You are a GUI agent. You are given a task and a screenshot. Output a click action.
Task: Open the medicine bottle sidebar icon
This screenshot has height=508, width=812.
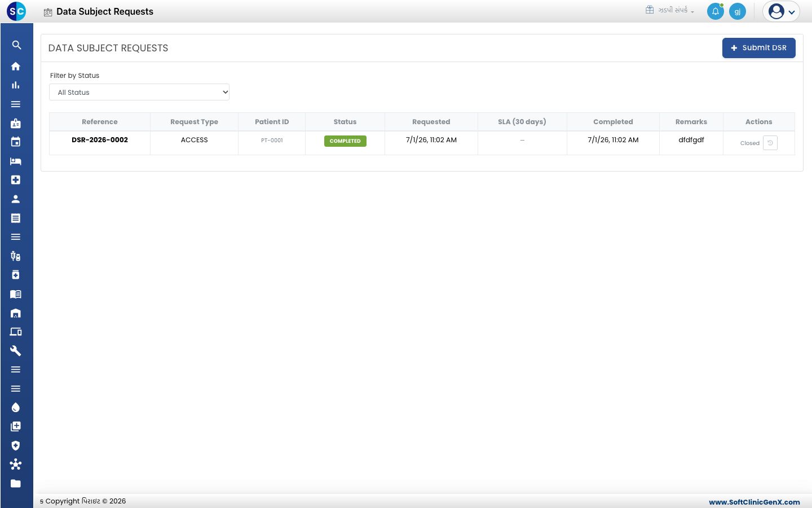pyautogui.click(x=16, y=275)
